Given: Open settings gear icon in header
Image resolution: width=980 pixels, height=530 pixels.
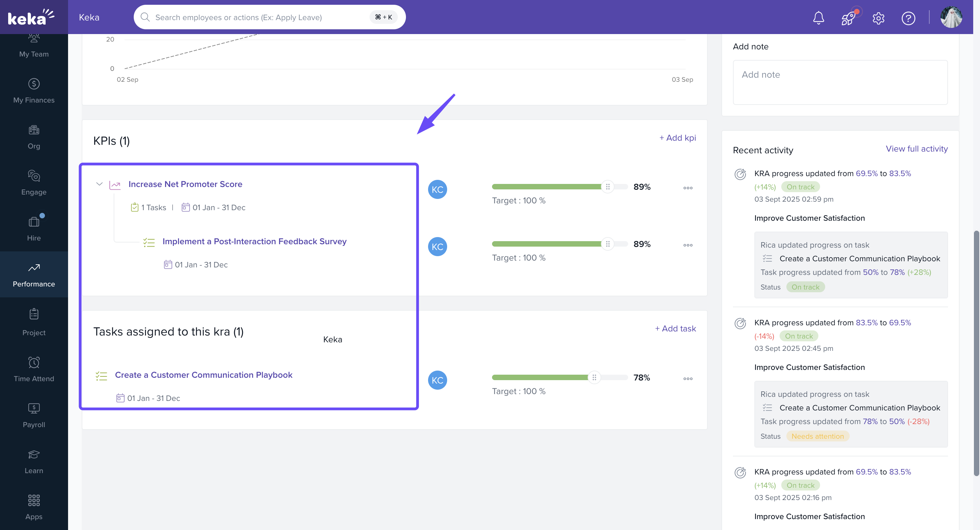Looking at the screenshot, I should click(x=878, y=18).
